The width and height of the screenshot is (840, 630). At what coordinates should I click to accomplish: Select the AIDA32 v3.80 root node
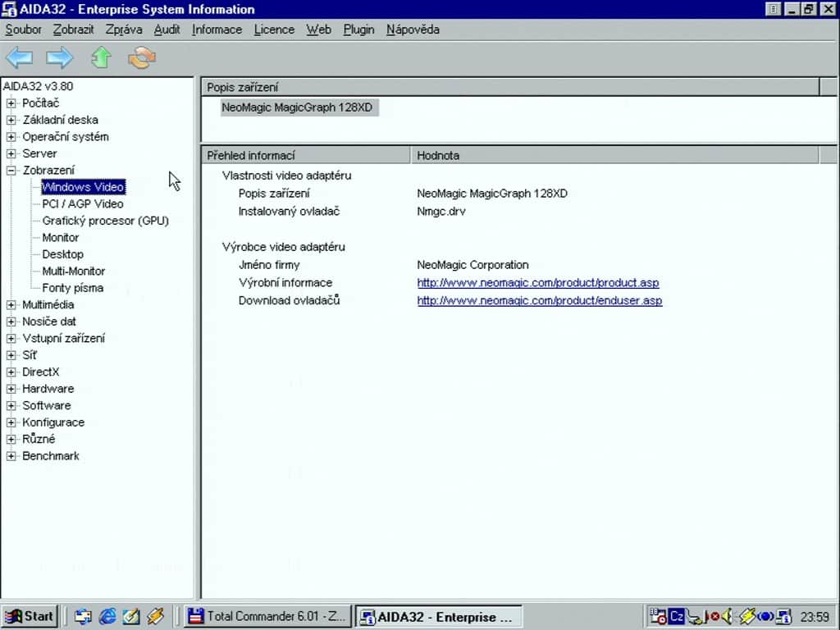38,86
